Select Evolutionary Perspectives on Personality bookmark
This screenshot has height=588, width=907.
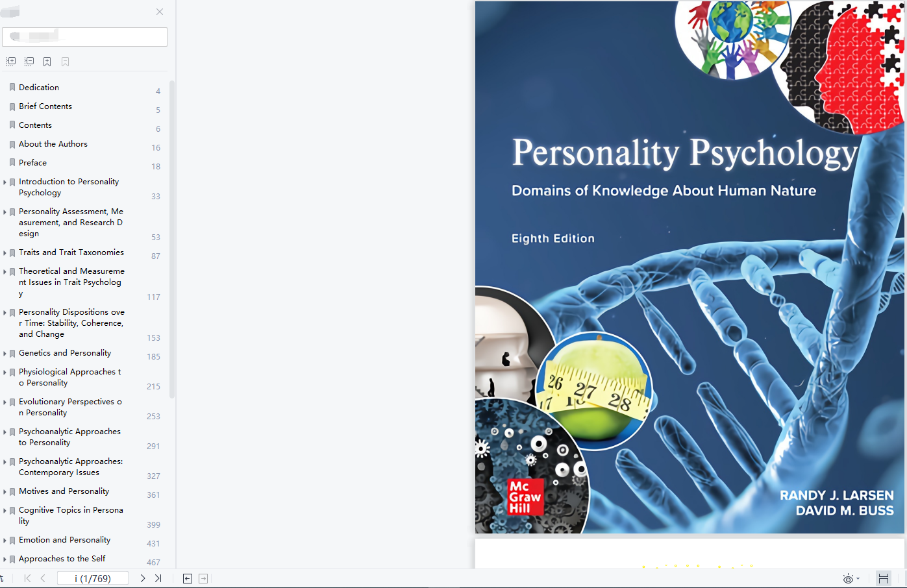coord(70,407)
